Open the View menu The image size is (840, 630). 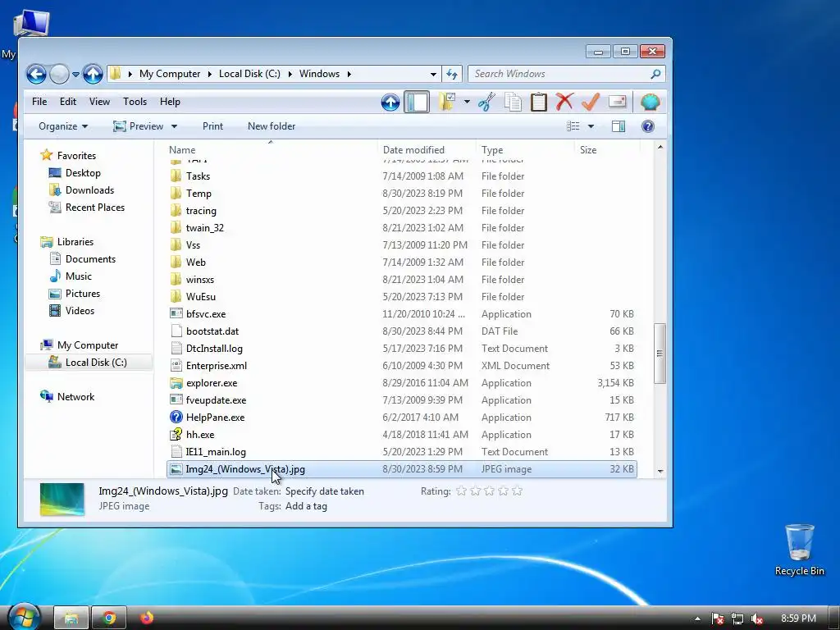pyautogui.click(x=99, y=102)
